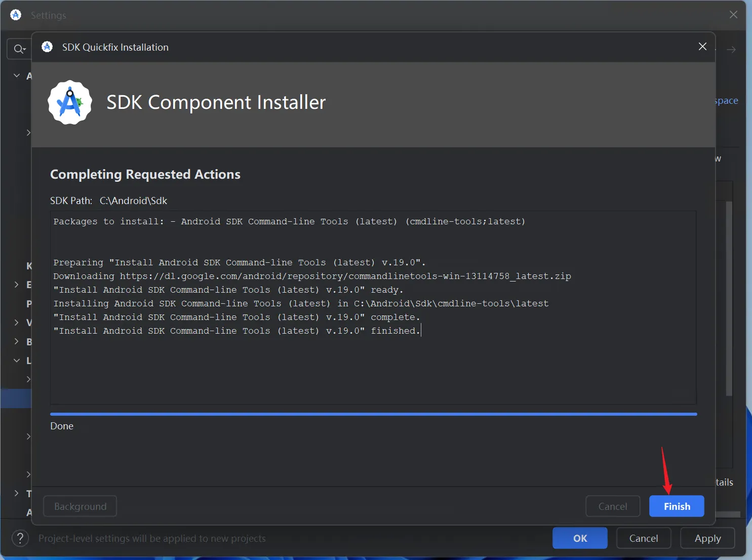752x560 pixels.
Task: Click Finish in SDK Component Installer
Action: 677,506
